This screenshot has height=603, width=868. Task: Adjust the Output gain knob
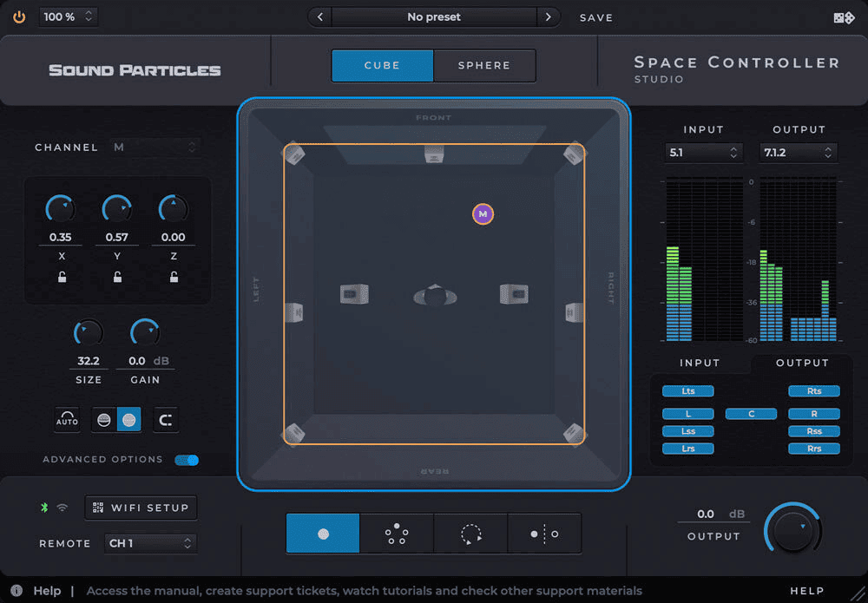tap(792, 529)
